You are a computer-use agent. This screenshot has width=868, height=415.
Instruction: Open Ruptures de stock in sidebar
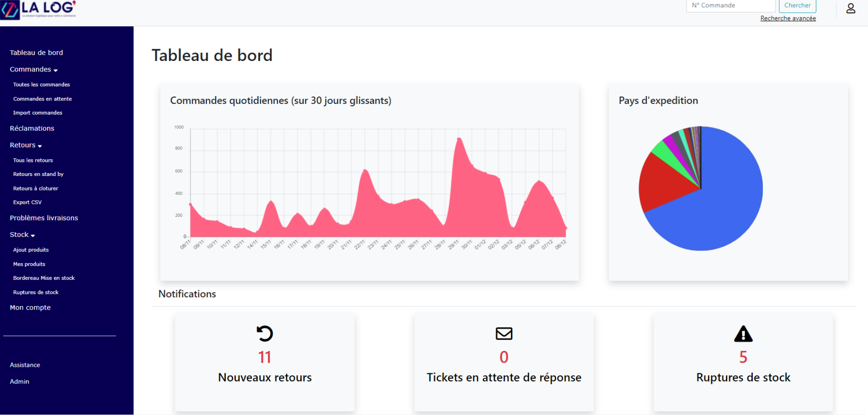point(36,293)
